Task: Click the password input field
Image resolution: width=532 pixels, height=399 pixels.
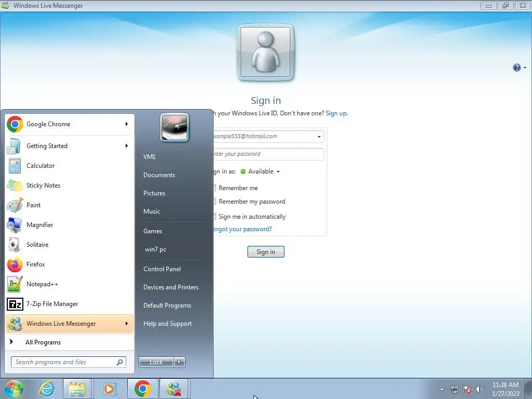Action: (268, 154)
